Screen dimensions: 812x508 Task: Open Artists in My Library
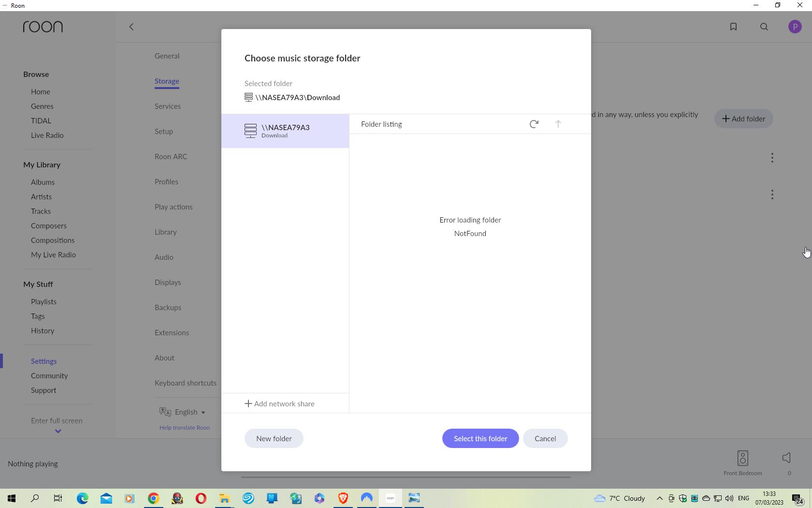click(x=41, y=196)
